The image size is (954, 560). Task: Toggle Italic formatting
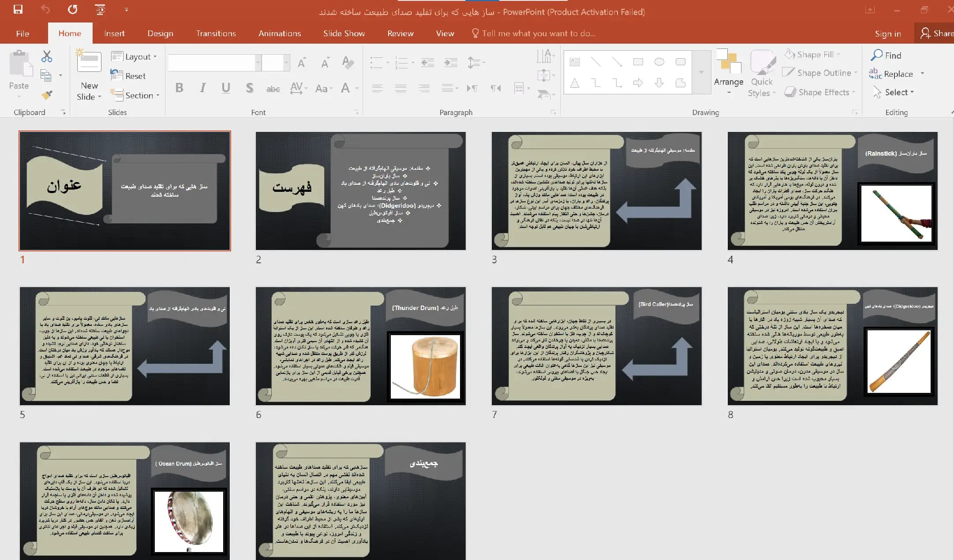(202, 88)
